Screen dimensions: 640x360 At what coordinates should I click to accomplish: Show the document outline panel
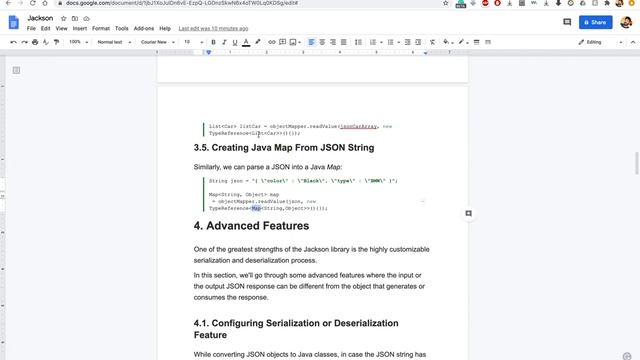point(16,71)
